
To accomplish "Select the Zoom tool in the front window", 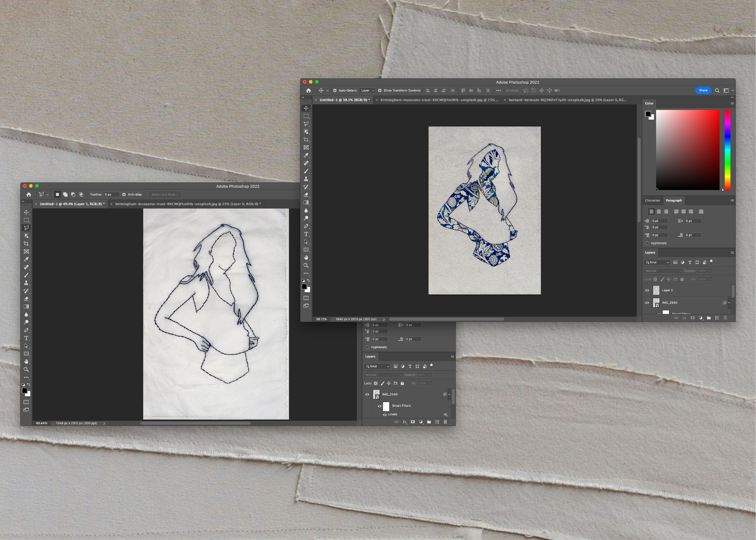I will pos(306,265).
